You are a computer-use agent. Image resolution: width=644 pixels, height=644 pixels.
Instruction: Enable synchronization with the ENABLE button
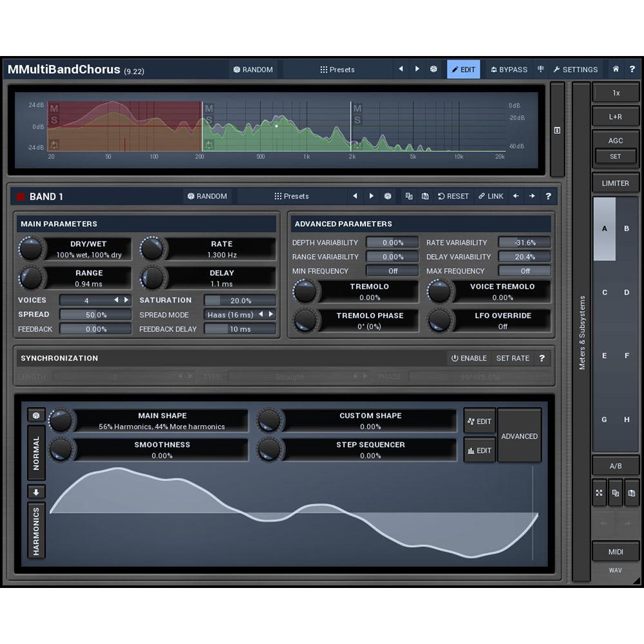click(x=469, y=358)
